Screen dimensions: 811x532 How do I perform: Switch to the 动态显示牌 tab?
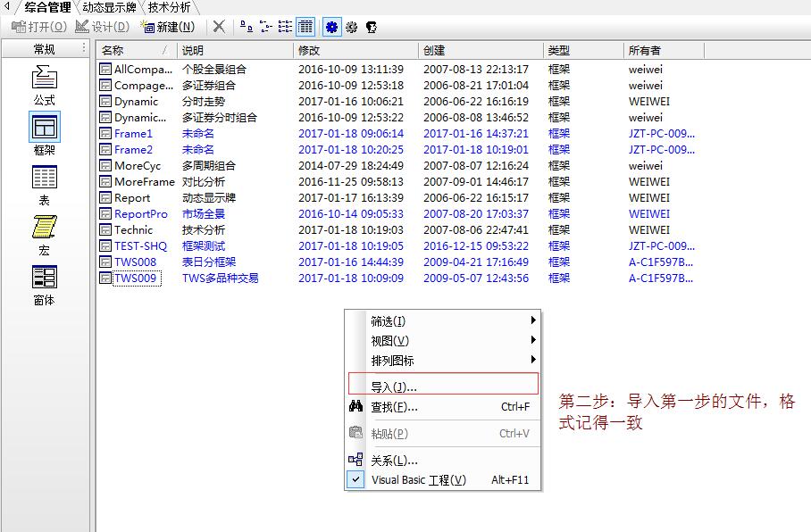point(109,7)
